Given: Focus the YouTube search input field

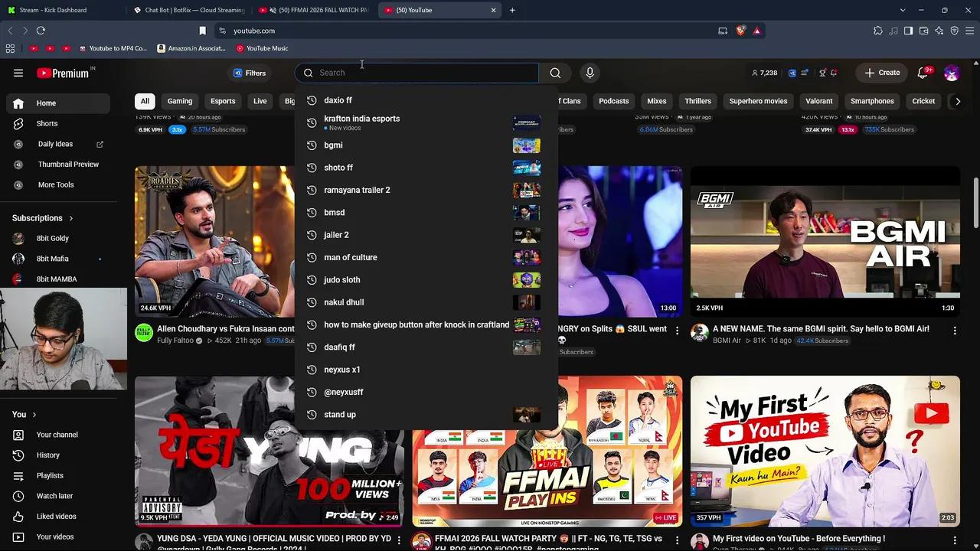Looking at the screenshot, I should [x=417, y=73].
